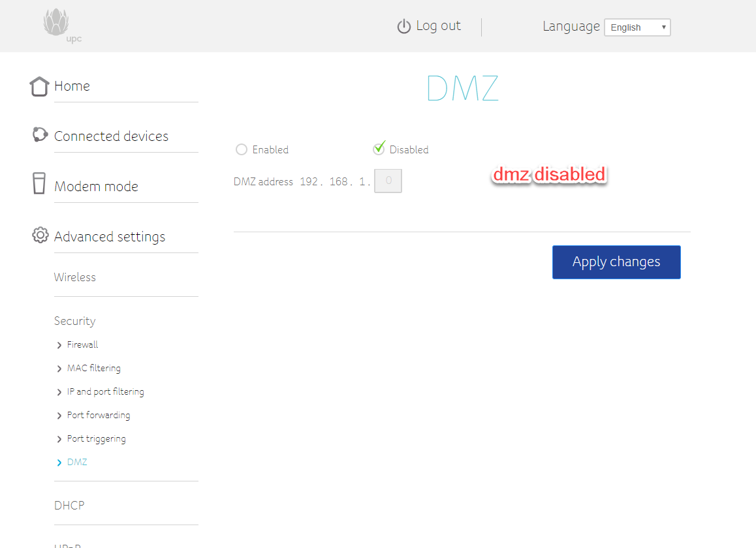Click the Log out link
The width and height of the screenshot is (756, 548).
(x=438, y=26)
